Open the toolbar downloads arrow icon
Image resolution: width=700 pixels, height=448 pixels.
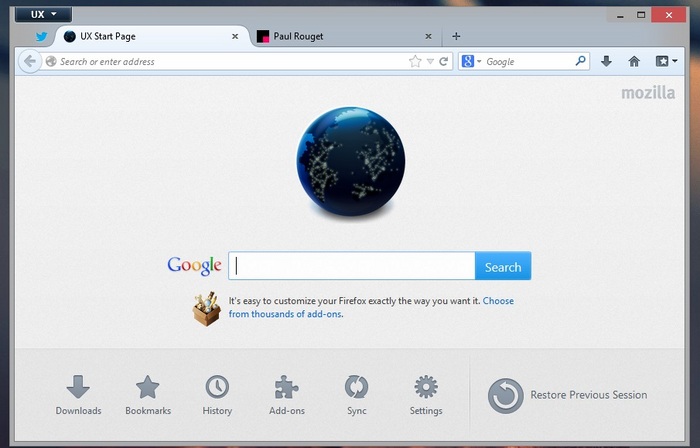click(606, 61)
